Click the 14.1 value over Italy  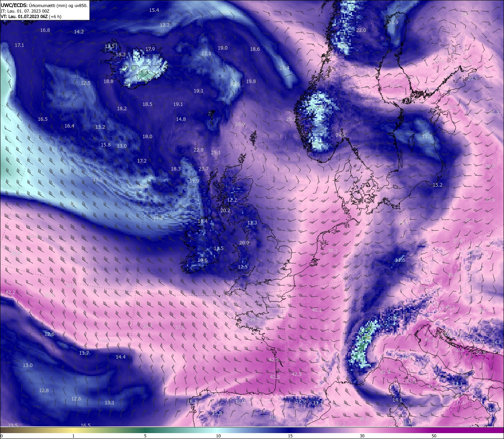point(397,400)
